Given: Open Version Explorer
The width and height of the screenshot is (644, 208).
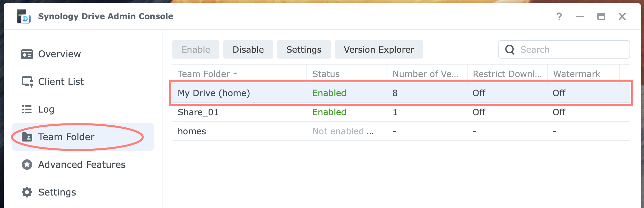Looking at the screenshot, I should click(x=379, y=50).
